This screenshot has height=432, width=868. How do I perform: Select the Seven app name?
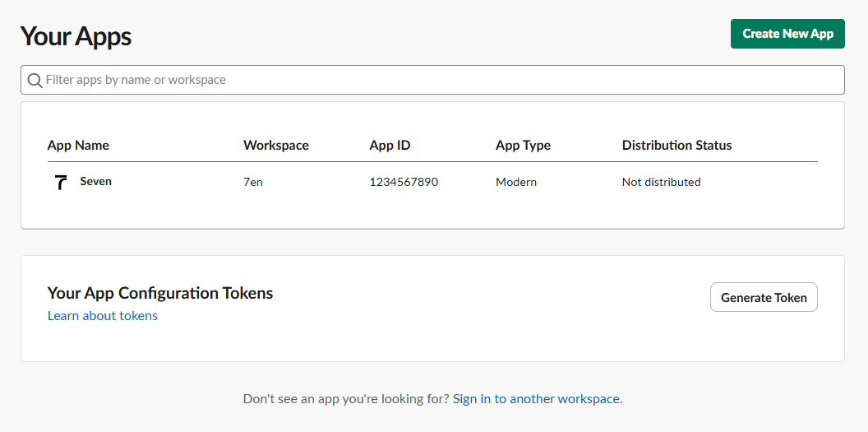(95, 181)
